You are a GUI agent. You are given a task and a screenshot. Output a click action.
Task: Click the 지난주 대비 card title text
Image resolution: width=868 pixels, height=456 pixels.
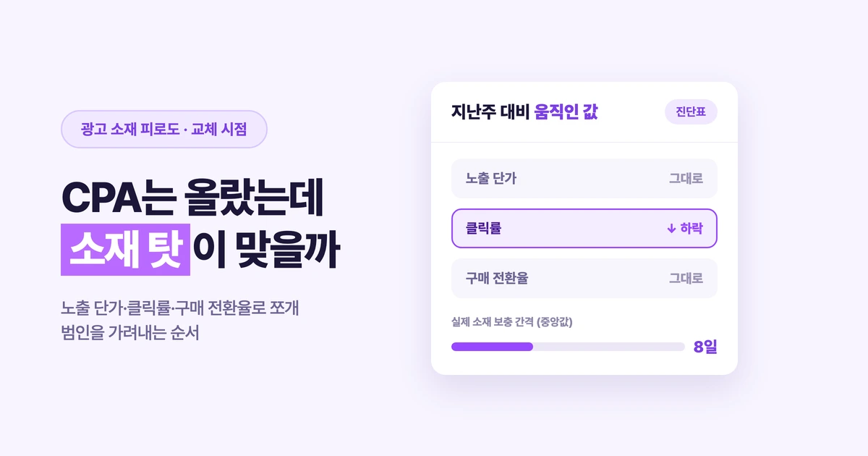coord(490,112)
